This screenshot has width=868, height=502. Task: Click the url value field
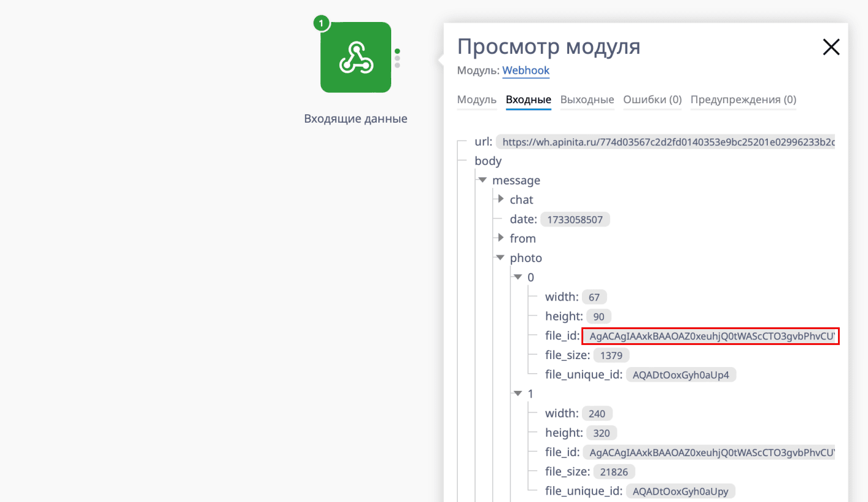(x=664, y=142)
